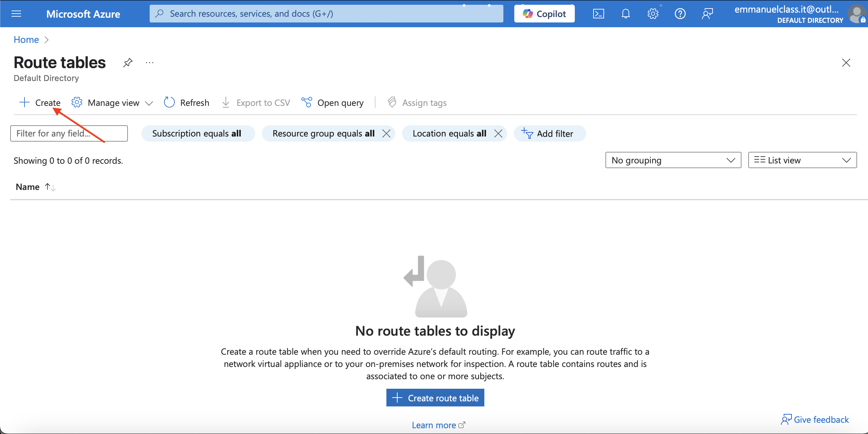This screenshot has width=868, height=434.
Task: Open the more options ellipsis beside Route tables
Action: 150,63
